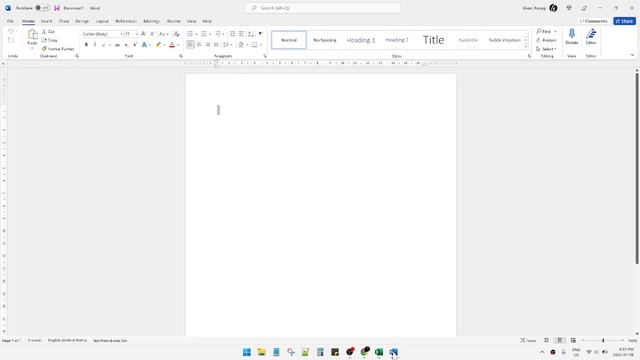The height and width of the screenshot is (360, 640).
Task: Open the Insert tab
Action: tap(47, 21)
